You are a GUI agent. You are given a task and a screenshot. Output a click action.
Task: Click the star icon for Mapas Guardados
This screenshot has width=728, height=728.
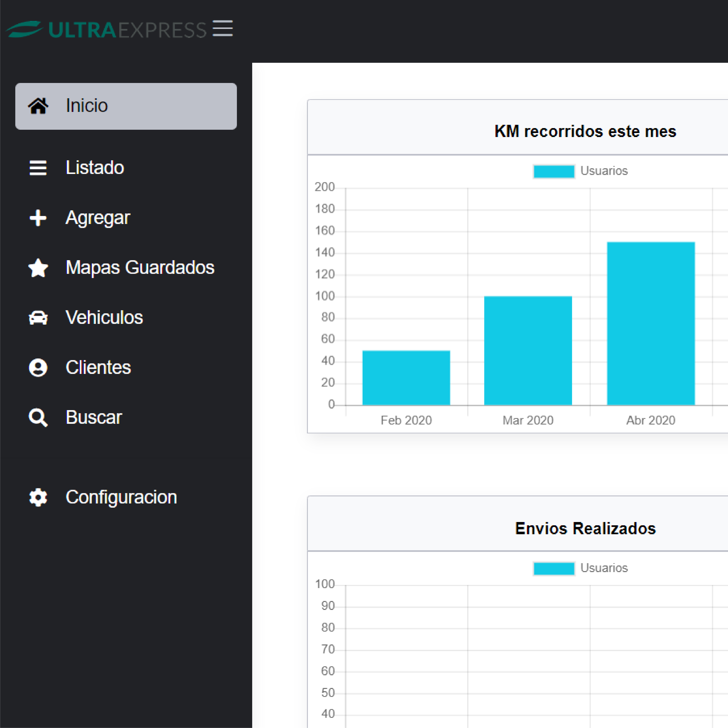pyautogui.click(x=38, y=268)
